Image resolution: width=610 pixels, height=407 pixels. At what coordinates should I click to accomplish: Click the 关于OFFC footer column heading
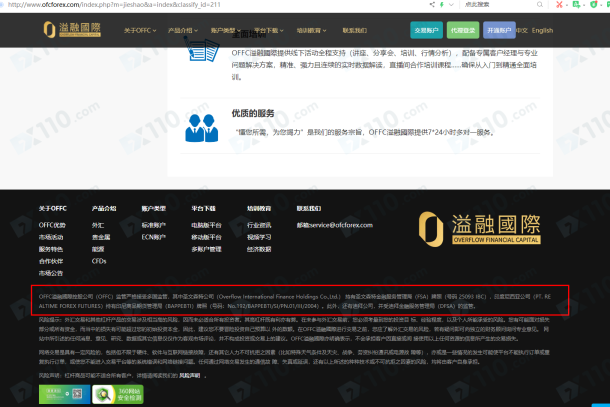(x=53, y=209)
